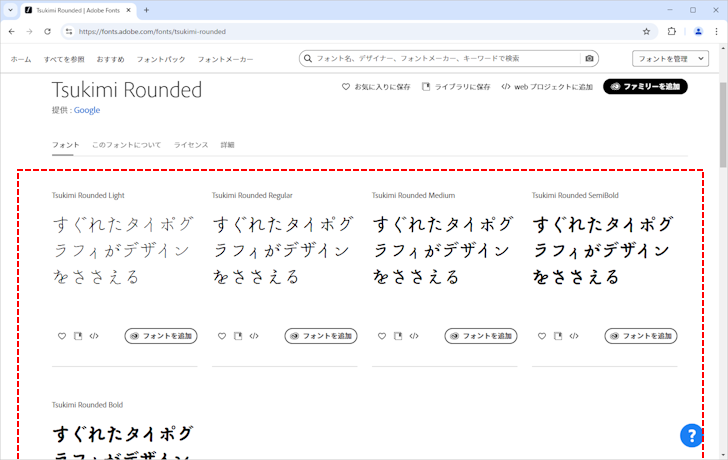Close the Tsukimi Rounded browser tab
This screenshot has height=460, width=728.
click(129, 10)
